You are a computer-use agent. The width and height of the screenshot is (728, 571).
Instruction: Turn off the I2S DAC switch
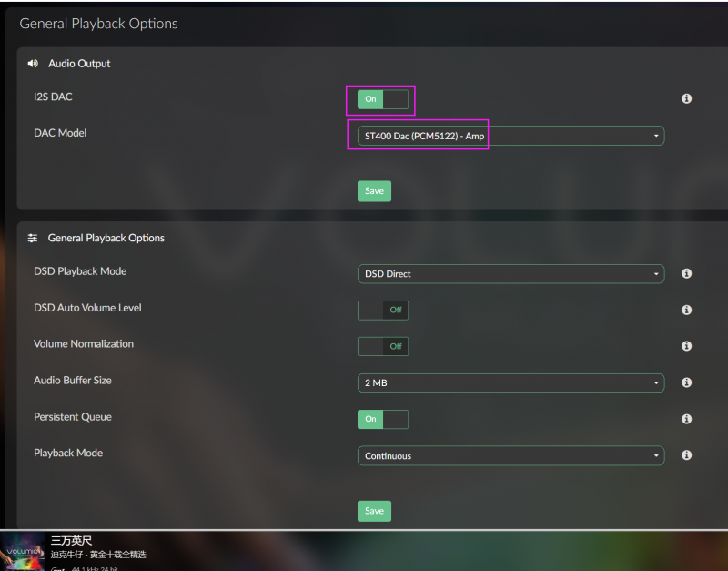click(383, 99)
